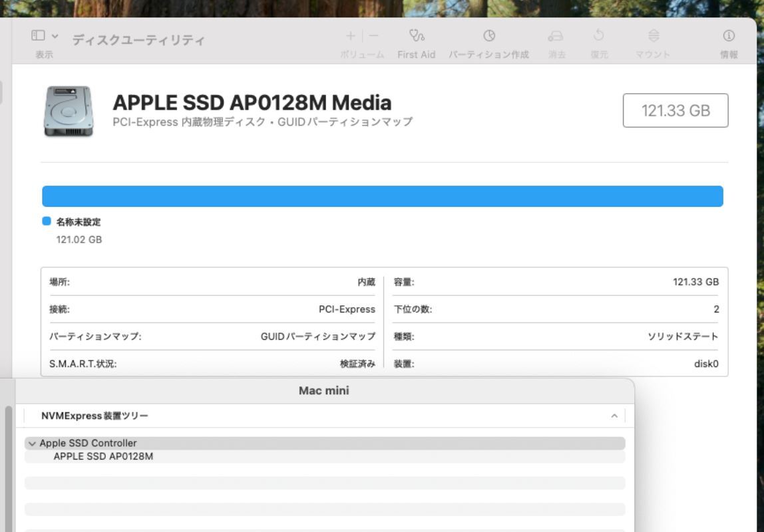Collapse the Apple SSD Controller tree node
Screen dimensions: 764x532
tap(32, 444)
